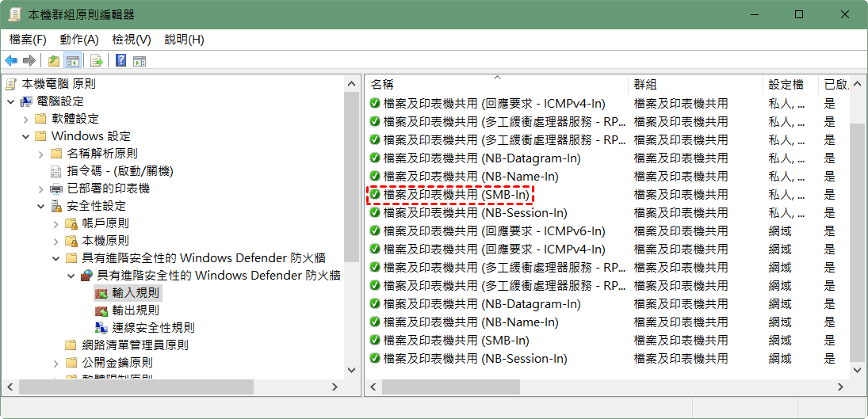This screenshot has height=419, width=868.
Task: Click the left tree pane's scroll-up arrow
Action: tap(351, 84)
